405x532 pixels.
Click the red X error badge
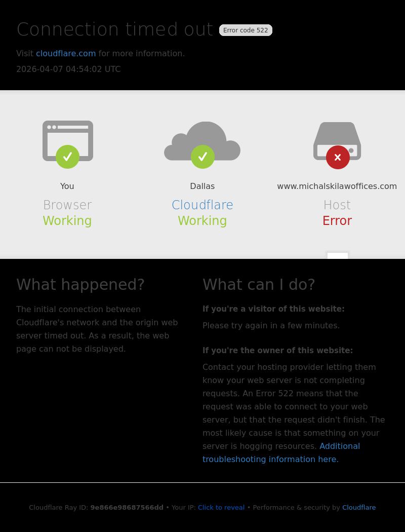pos(338,157)
